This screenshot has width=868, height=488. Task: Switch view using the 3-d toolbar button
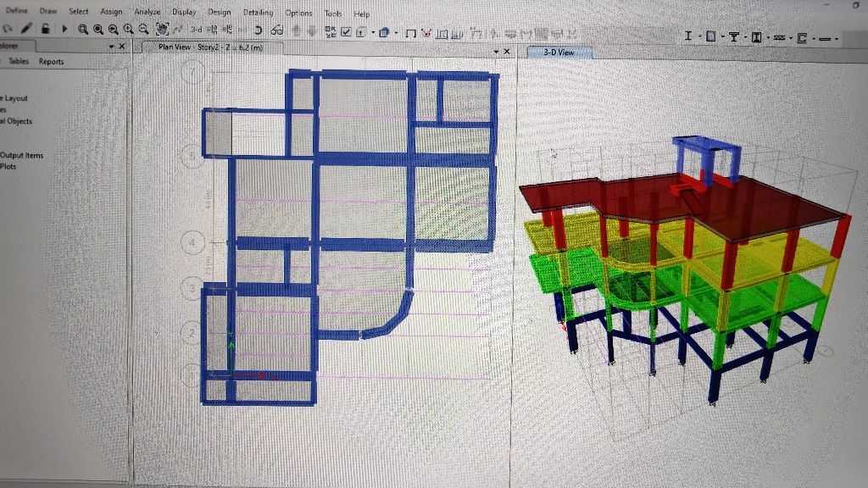pyautogui.click(x=196, y=30)
